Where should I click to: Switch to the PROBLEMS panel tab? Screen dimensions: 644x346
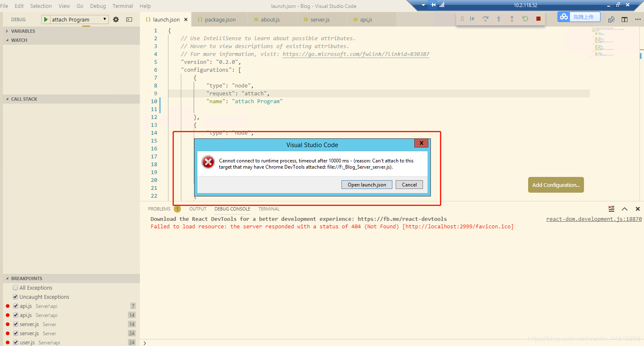159,209
